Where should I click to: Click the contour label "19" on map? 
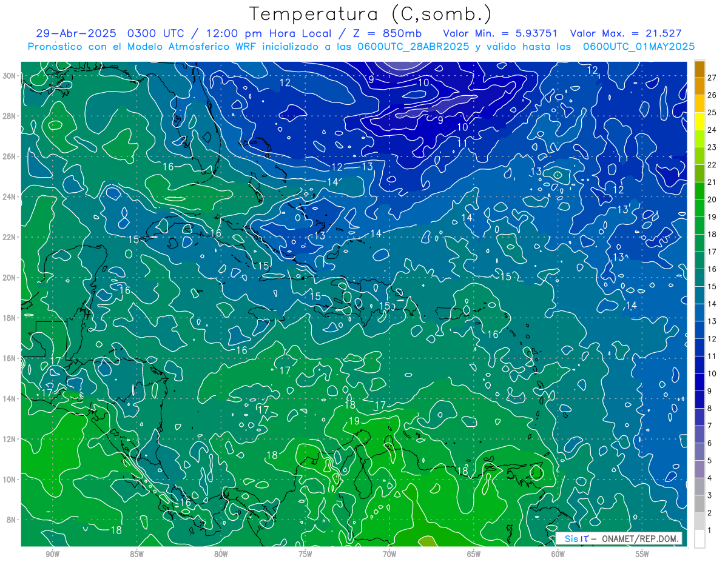tap(354, 421)
